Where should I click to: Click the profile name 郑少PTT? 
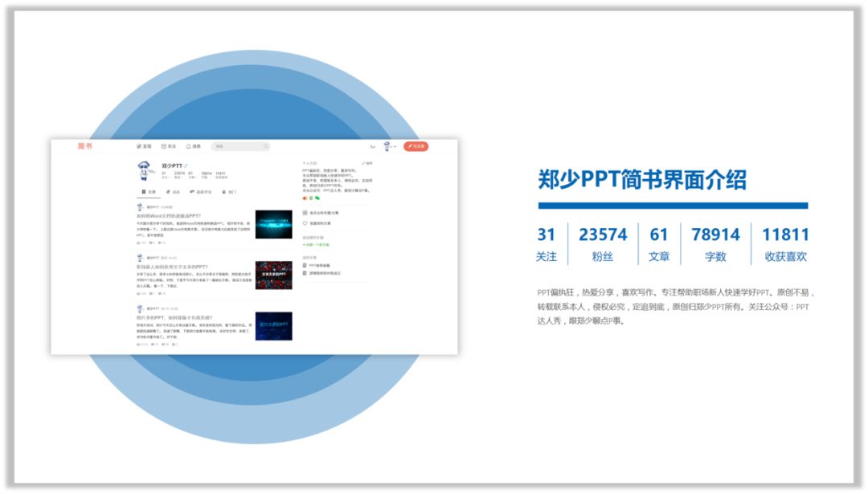coord(172,165)
